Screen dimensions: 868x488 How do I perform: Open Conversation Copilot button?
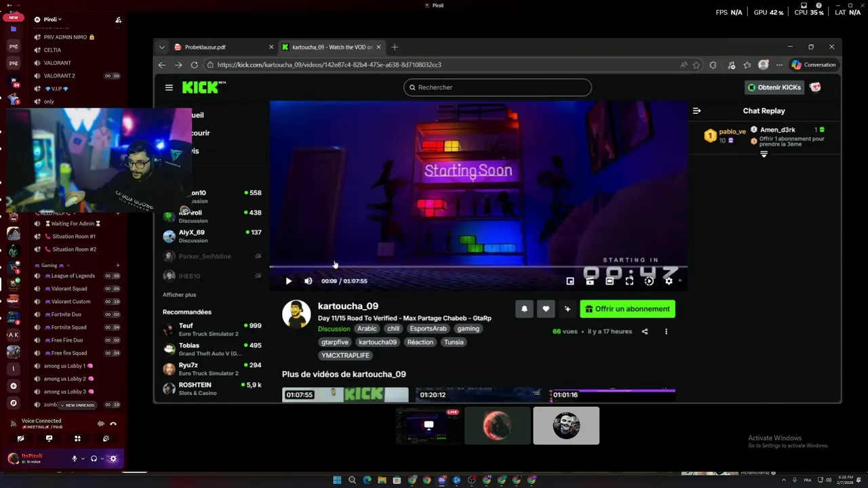[x=813, y=65]
